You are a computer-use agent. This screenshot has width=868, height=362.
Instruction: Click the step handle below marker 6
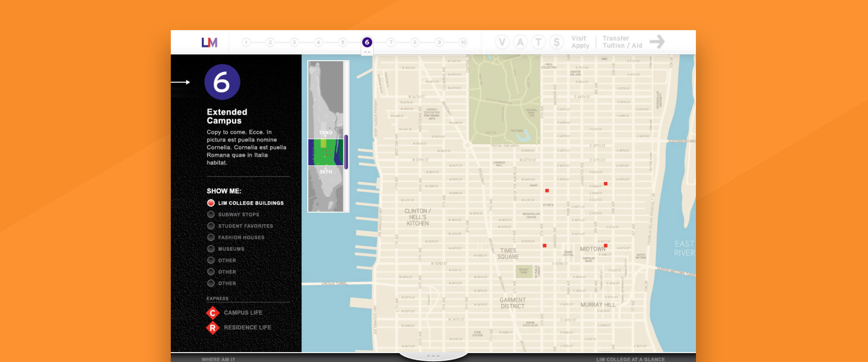point(367,52)
